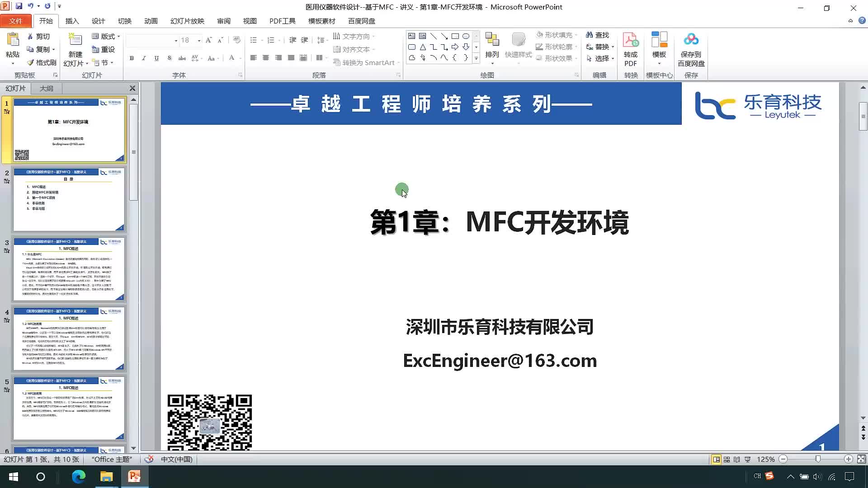Open the 文件 file tab
This screenshot has height=488, width=868.
tap(16, 21)
